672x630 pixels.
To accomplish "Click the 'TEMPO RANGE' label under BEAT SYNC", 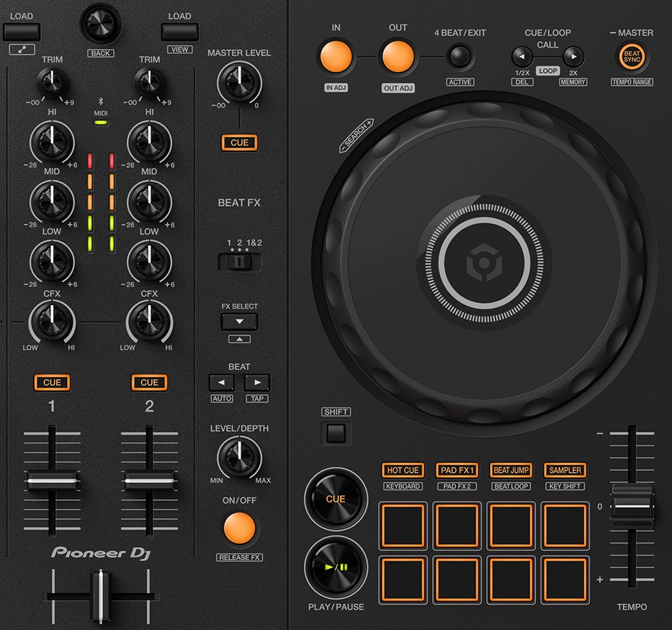I will (x=632, y=82).
